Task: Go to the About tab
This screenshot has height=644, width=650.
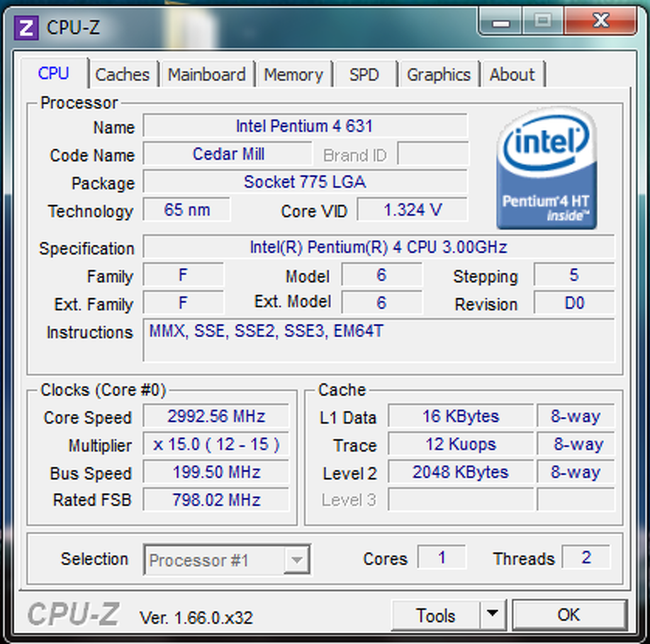Action: coord(512,75)
